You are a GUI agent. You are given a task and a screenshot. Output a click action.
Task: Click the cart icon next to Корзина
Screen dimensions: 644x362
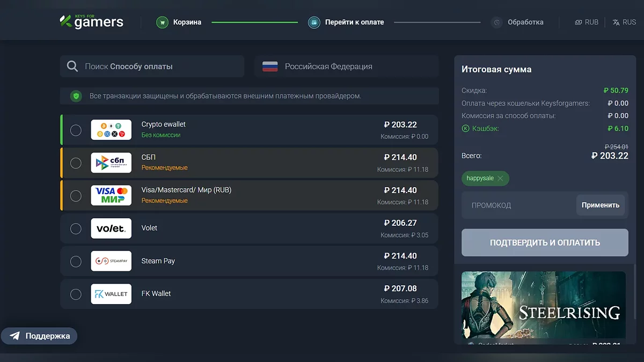coord(162,23)
